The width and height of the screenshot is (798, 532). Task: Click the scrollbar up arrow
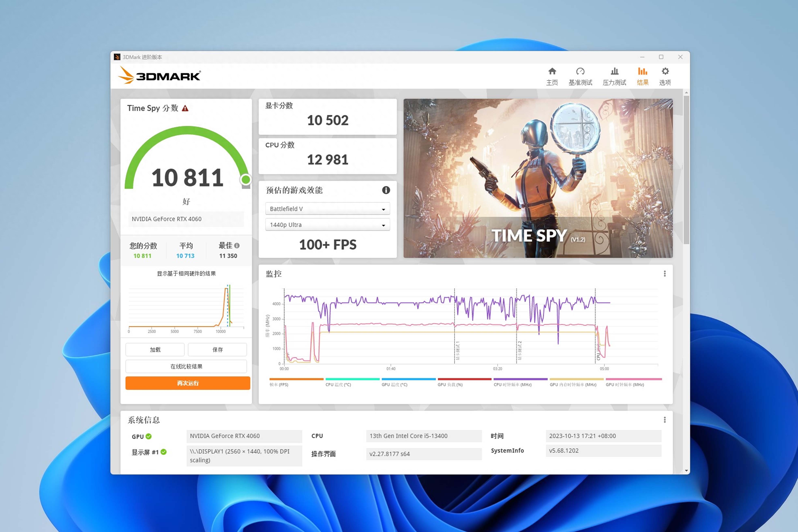[686, 92]
